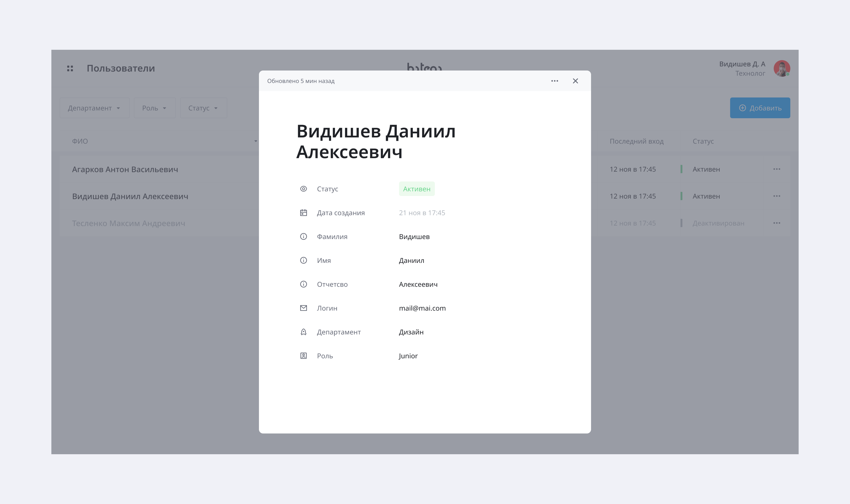
Task: Click the calendar icon beside Дата создания
Action: tap(303, 213)
